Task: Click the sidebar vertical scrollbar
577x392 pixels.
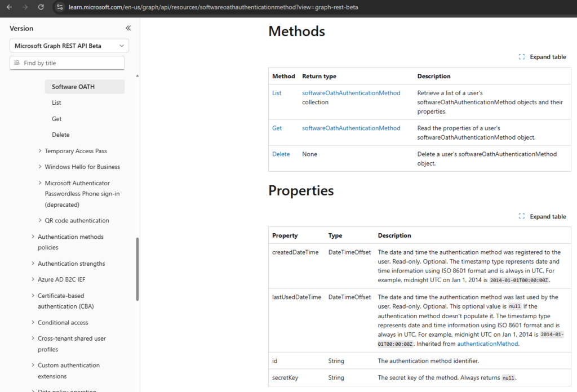Action: coord(137,269)
